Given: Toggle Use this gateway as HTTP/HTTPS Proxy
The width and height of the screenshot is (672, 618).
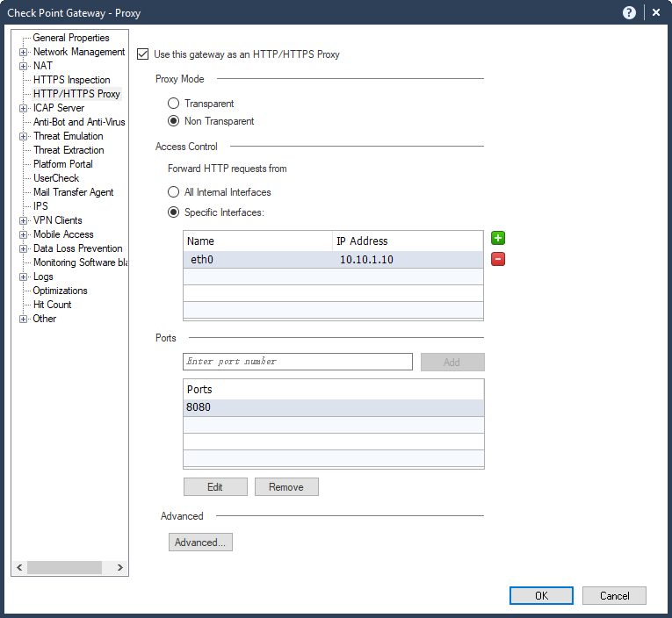Looking at the screenshot, I should pos(142,54).
